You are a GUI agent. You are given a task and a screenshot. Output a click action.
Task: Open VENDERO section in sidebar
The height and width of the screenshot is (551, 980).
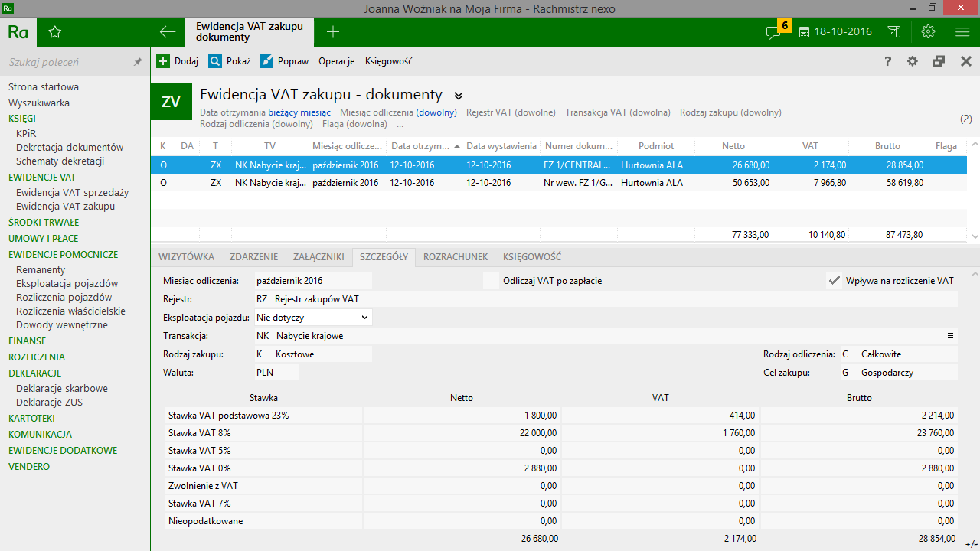[29, 466]
